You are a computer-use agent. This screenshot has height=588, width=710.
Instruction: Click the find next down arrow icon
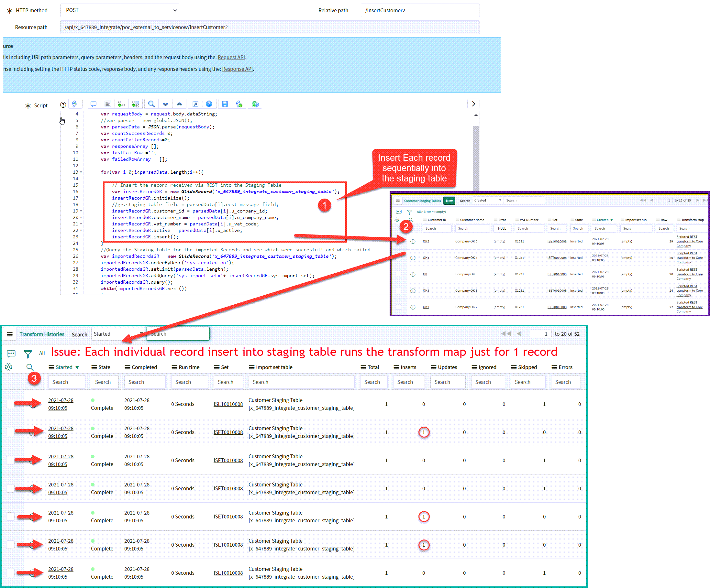(x=165, y=104)
